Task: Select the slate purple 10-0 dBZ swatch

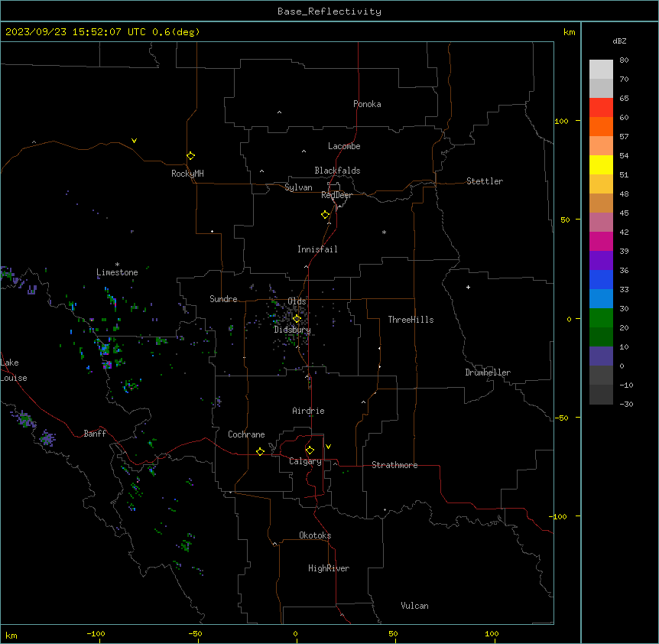Action: [601, 356]
